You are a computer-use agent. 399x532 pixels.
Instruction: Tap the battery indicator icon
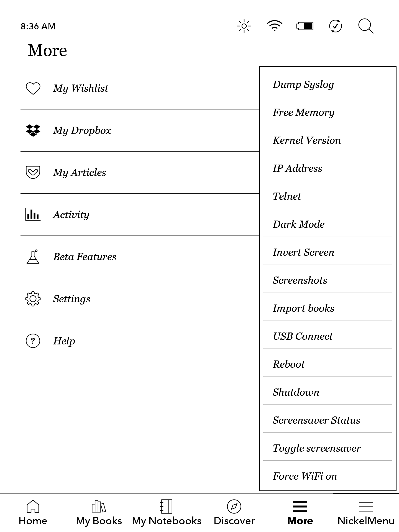pos(305,26)
